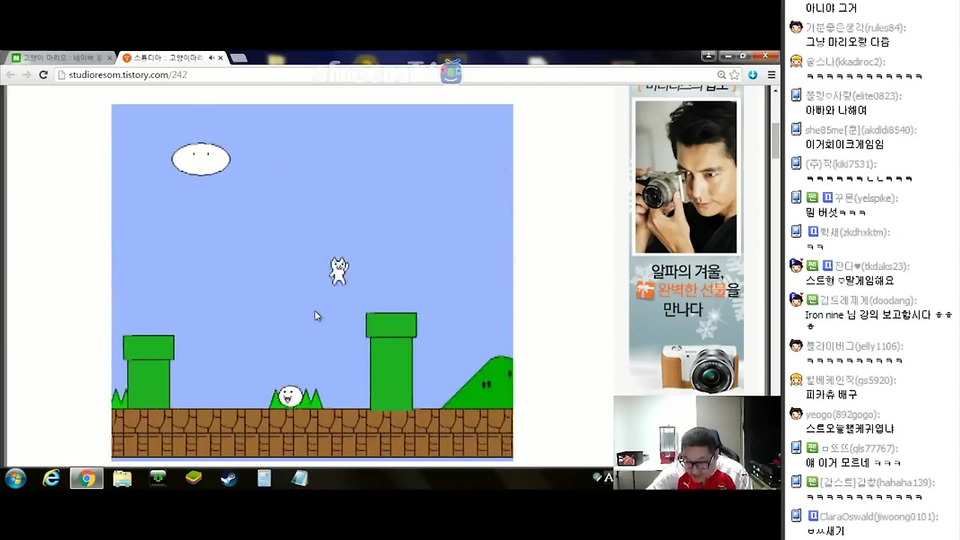Click chat username 기분좋은생각(rules84)
This screenshot has width=960, height=540.
855,28
